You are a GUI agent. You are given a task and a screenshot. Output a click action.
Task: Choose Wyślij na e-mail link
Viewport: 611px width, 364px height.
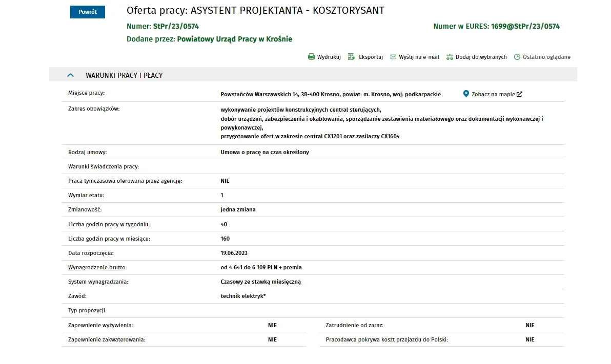pyautogui.click(x=419, y=57)
